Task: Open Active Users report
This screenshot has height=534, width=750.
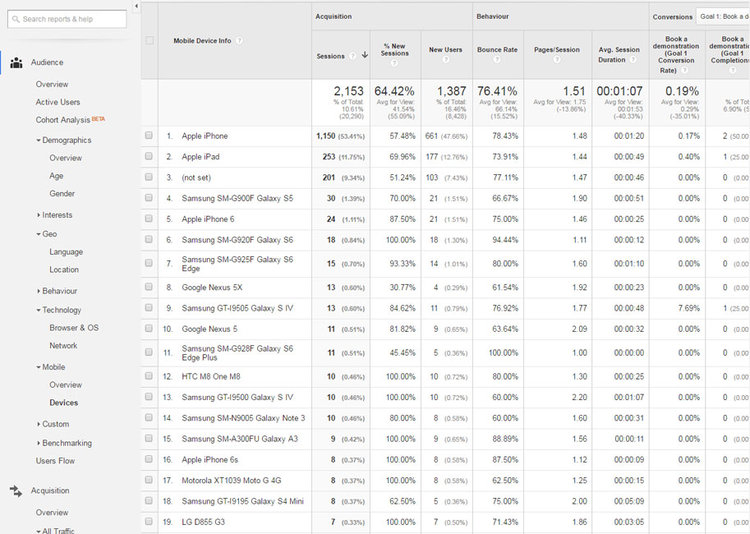Action: tap(57, 102)
